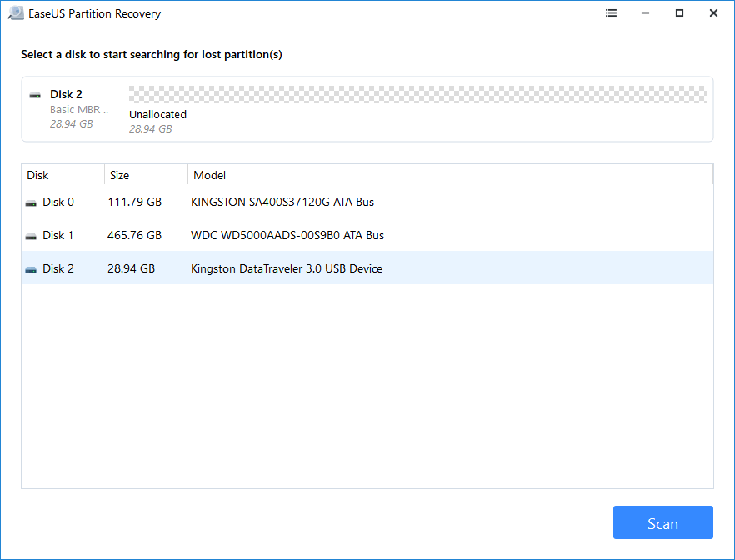Sort by the Size column header
Screen dimensions: 735x560
coord(119,175)
